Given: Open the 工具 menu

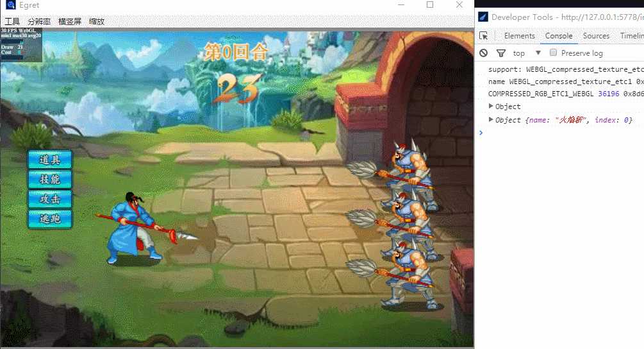Looking at the screenshot, I should coord(12,21).
